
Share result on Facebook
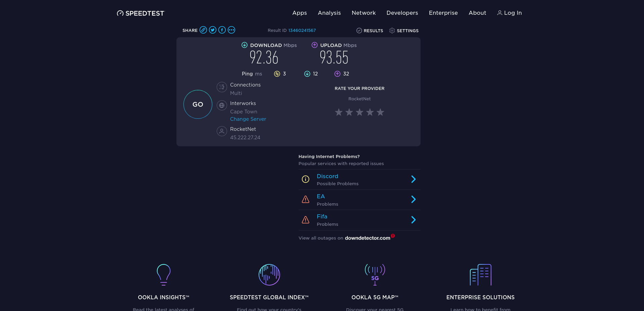pos(222,30)
